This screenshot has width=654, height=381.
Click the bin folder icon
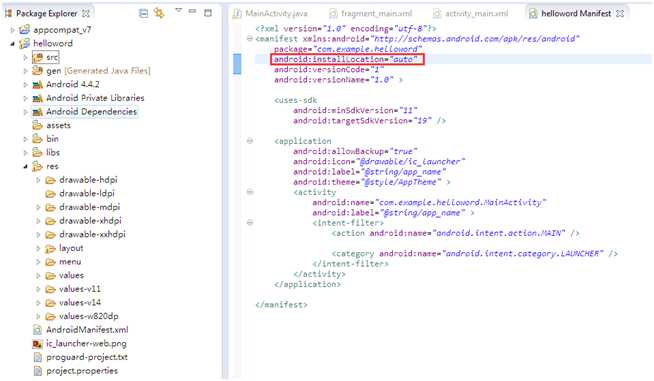(x=38, y=139)
